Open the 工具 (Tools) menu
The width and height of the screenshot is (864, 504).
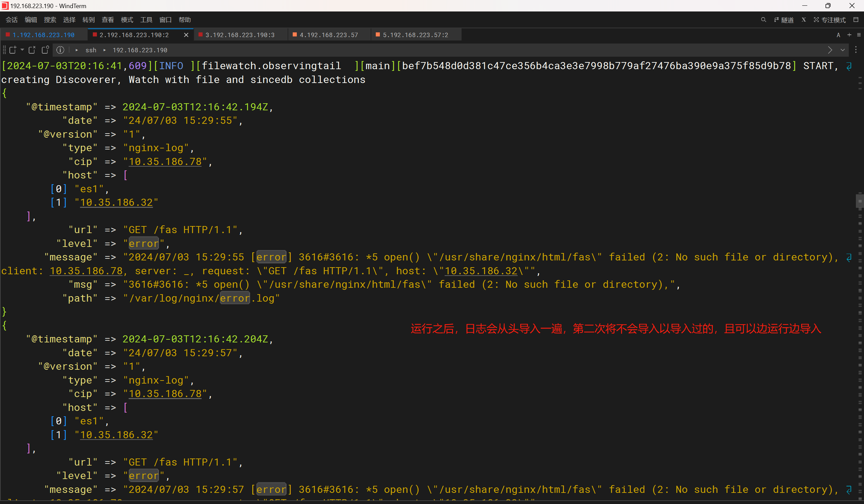pos(146,20)
